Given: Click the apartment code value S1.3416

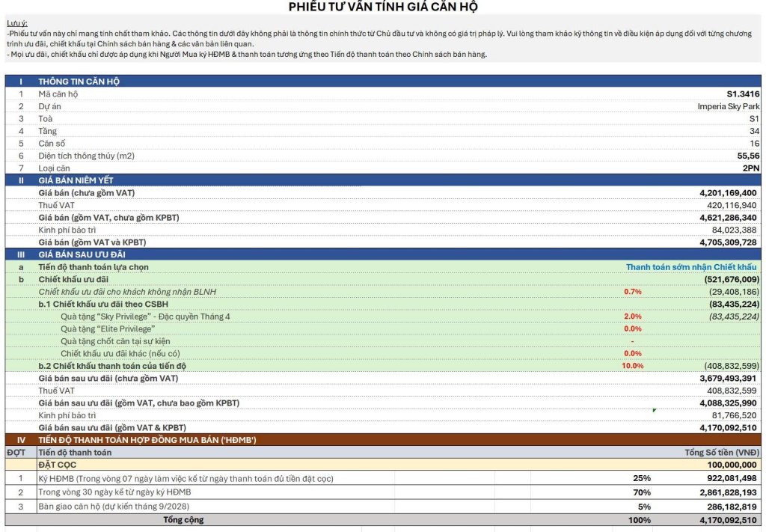Looking at the screenshot, I should [x=743, y=94].
